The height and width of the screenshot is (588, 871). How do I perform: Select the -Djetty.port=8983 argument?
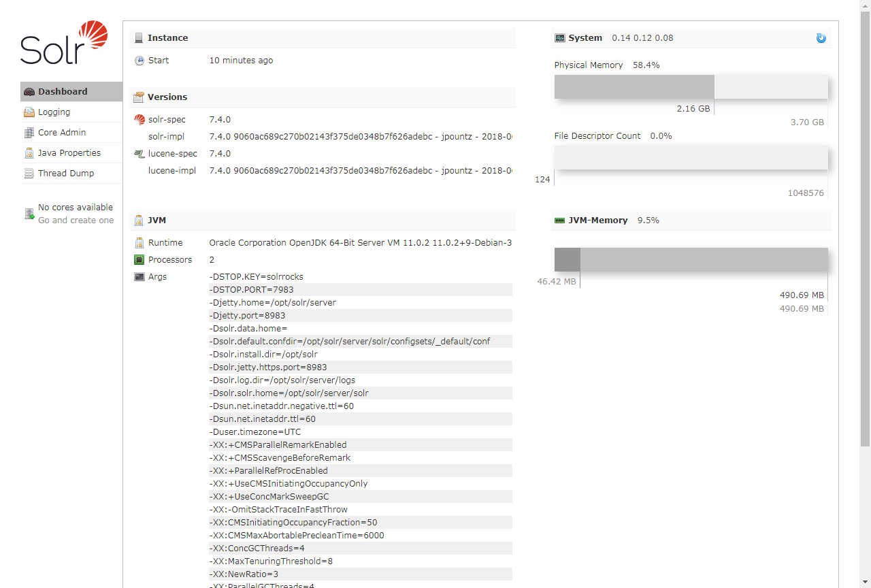point(248,316)
